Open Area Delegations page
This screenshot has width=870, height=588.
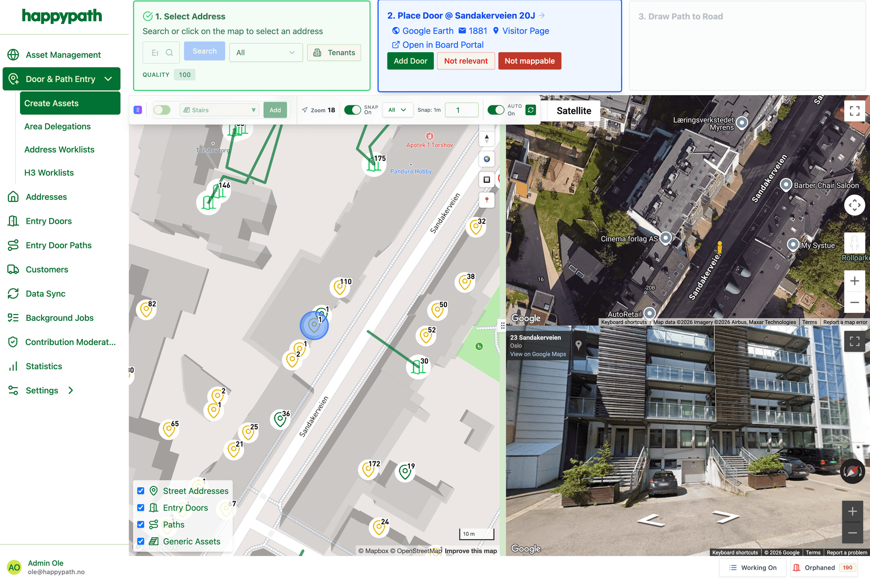[57, 127]
